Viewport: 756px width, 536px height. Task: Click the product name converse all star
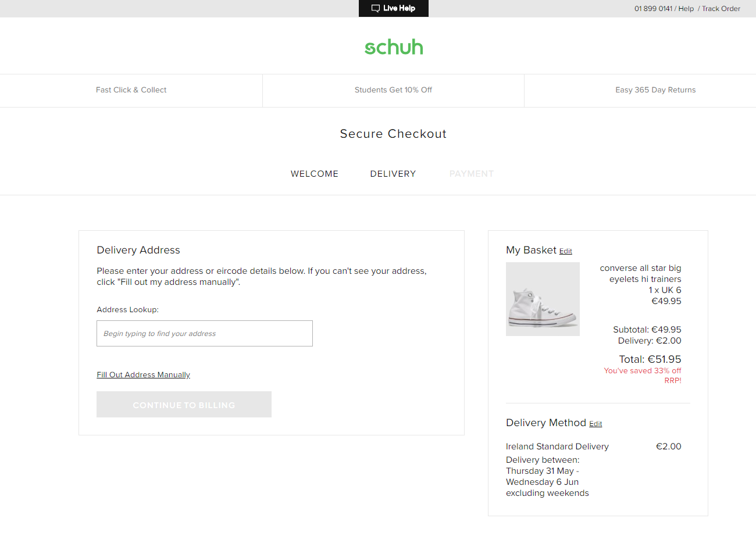coord(640,274)
